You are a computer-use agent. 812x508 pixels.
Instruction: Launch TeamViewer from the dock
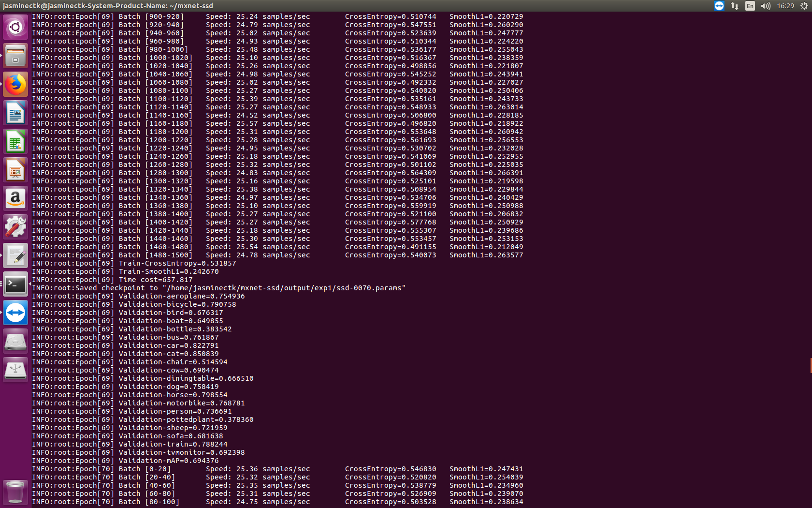(x=15, y=313)
